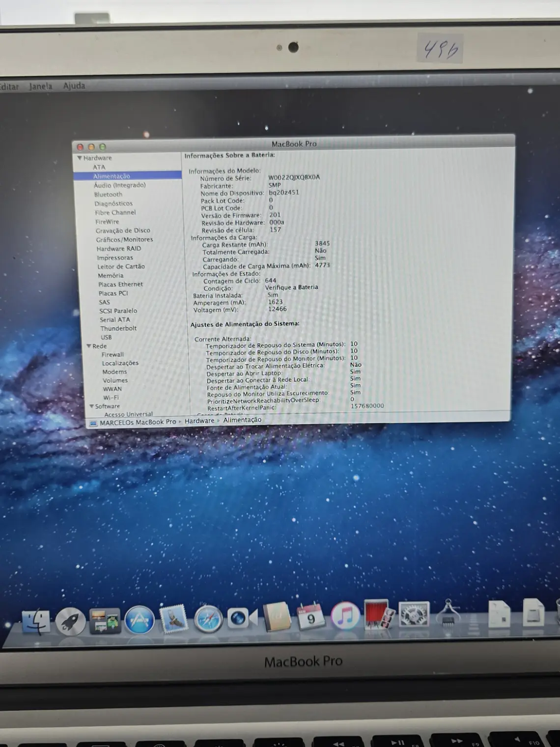The height and width of the screenshot is (747, 560).
Task: Select Leitor de Cartão in sidebar
Action: coord(121,267)
